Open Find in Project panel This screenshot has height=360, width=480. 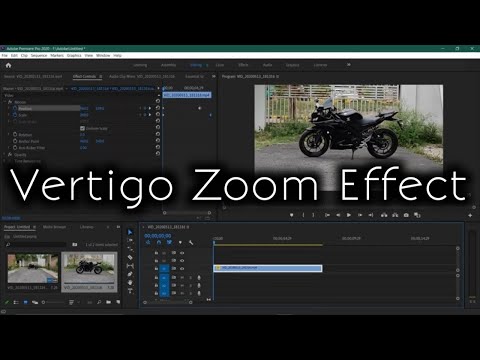click(x=99, y=302)
